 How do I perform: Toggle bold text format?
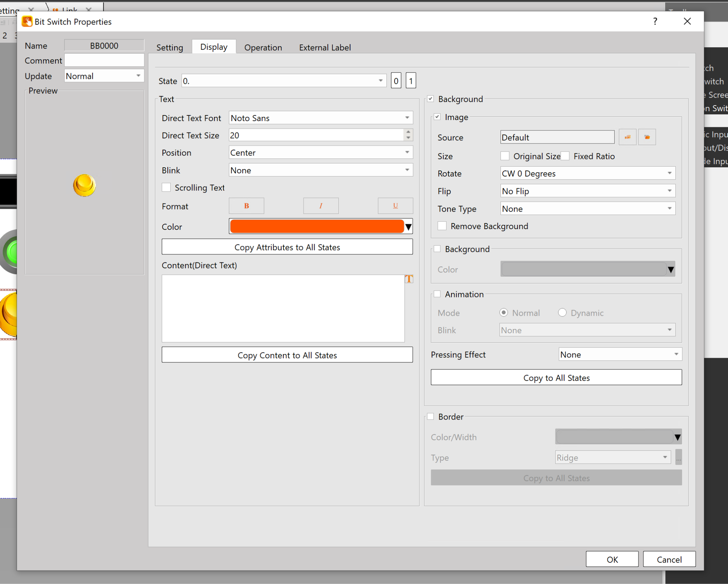pos(246,206)
